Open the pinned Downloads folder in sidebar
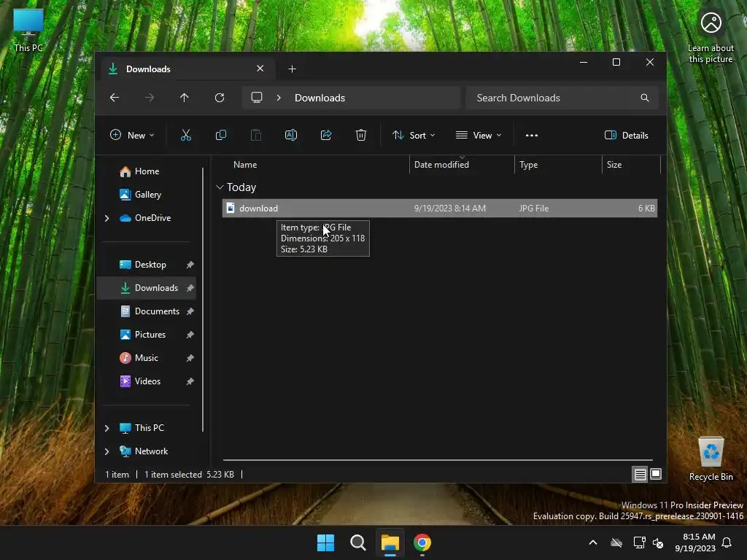Viewport: 747px width, 560px height. pos(147,288)
